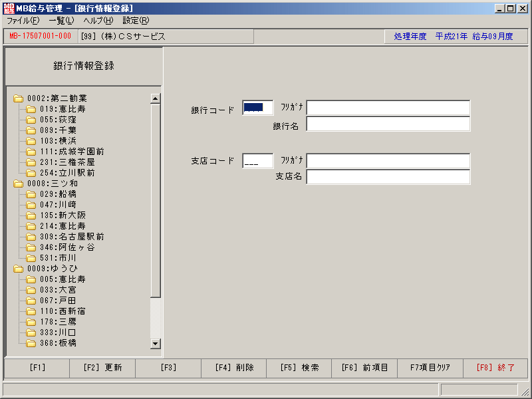Click the folder icon for 0002:第二勧業
The image size is (532, 399).
click(x=19, y=98)
